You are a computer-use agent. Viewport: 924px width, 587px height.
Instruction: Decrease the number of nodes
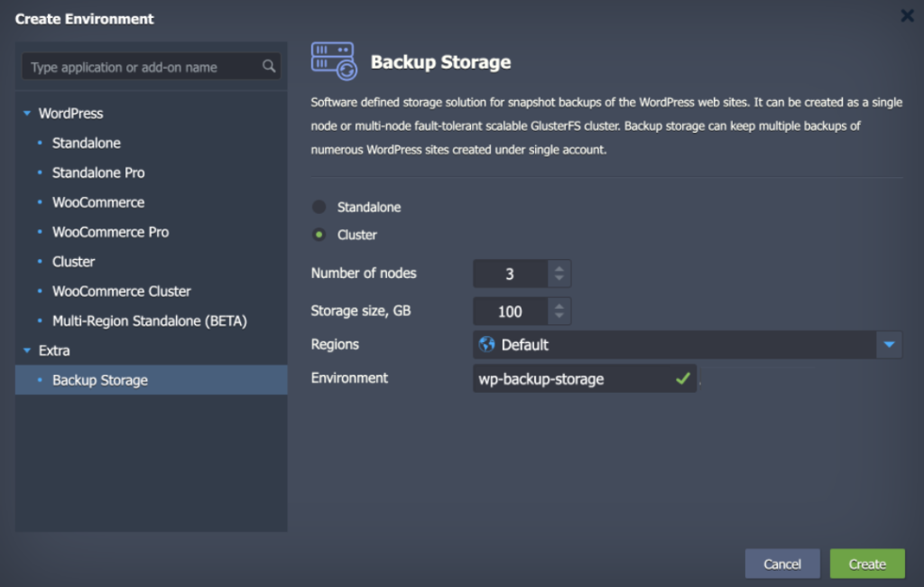point(559,278)
